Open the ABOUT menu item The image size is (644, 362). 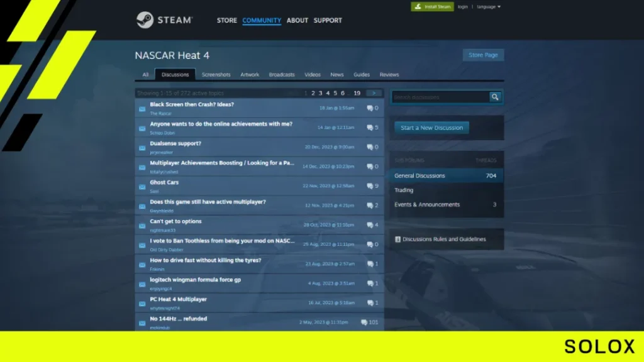click(297, 20)
